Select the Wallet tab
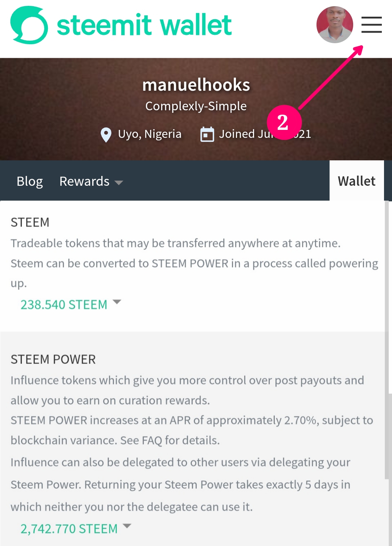 click(357, 181)
